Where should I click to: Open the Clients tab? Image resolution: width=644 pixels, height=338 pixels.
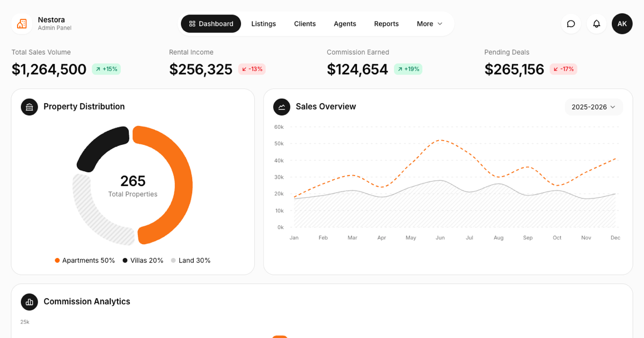[x=305, y=24]
